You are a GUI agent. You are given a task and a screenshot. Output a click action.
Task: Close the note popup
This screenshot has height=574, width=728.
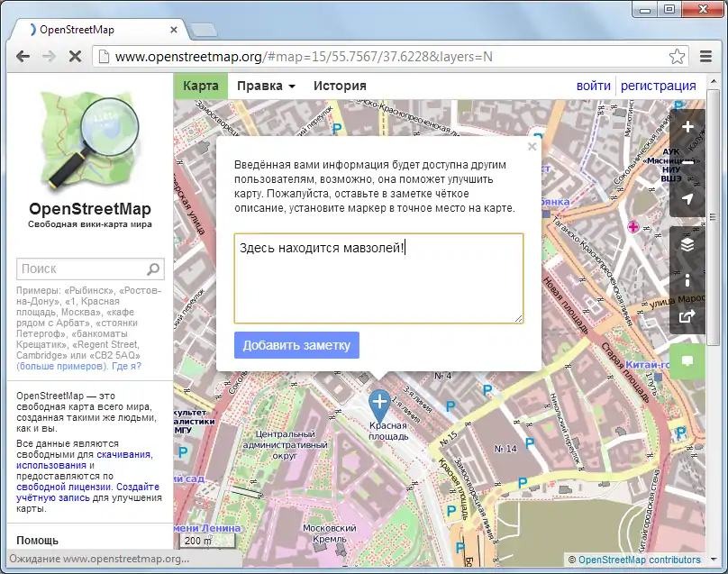[x=532, y=146]
